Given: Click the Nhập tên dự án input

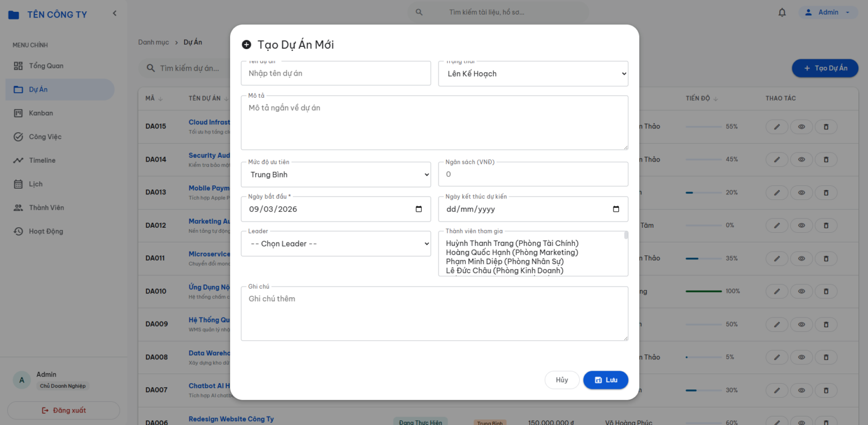Looking at the screenshot, I should pos(336,73).
